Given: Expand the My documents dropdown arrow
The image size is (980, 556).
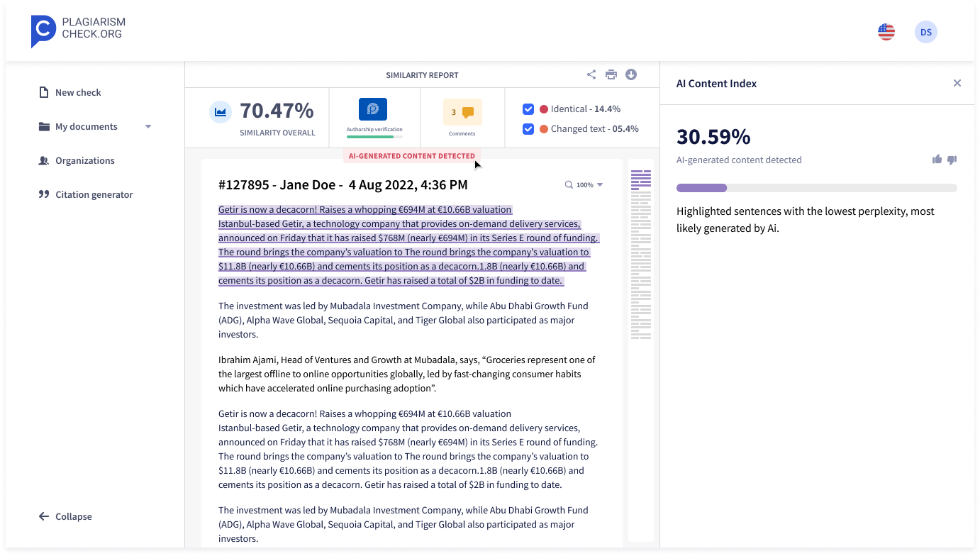Looking at the screenshot, I should tap(148, 127).
